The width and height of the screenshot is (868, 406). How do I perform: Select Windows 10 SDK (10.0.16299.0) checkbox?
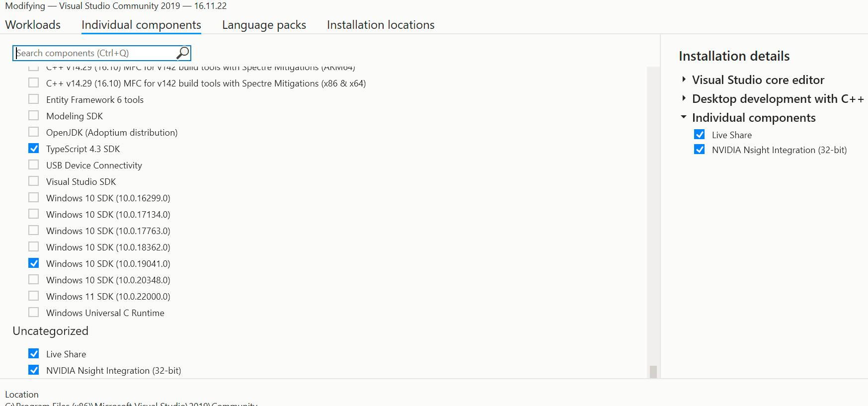coord(34,197)
